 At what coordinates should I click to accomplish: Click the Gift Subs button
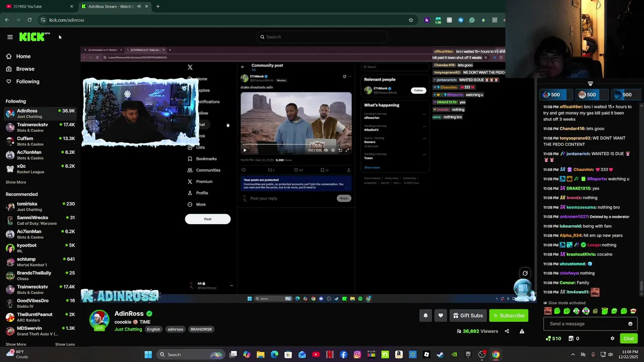point(467,315)
